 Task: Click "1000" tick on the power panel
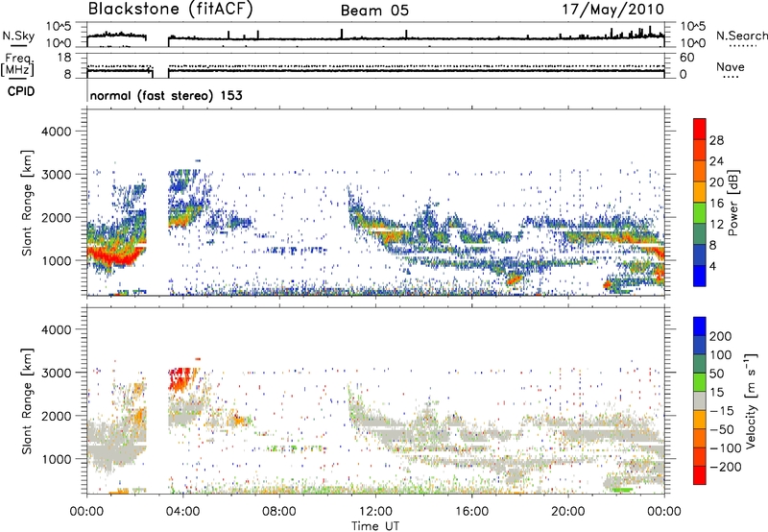(x=56, y=260)
